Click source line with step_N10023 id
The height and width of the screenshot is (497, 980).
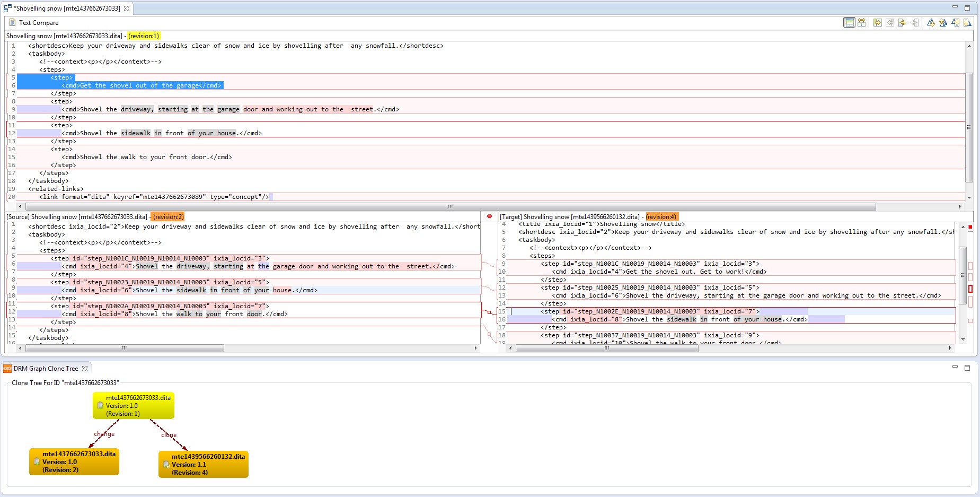pos(160,282)
